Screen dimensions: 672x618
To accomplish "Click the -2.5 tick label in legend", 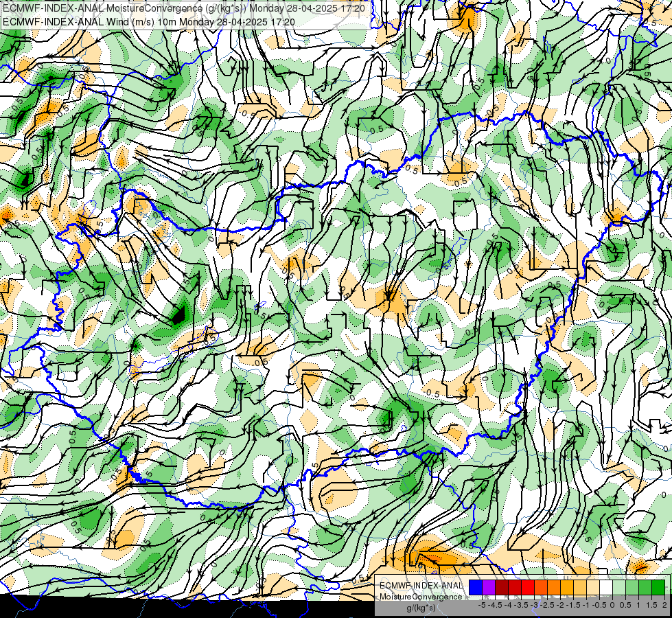I will tap(547, 605).
